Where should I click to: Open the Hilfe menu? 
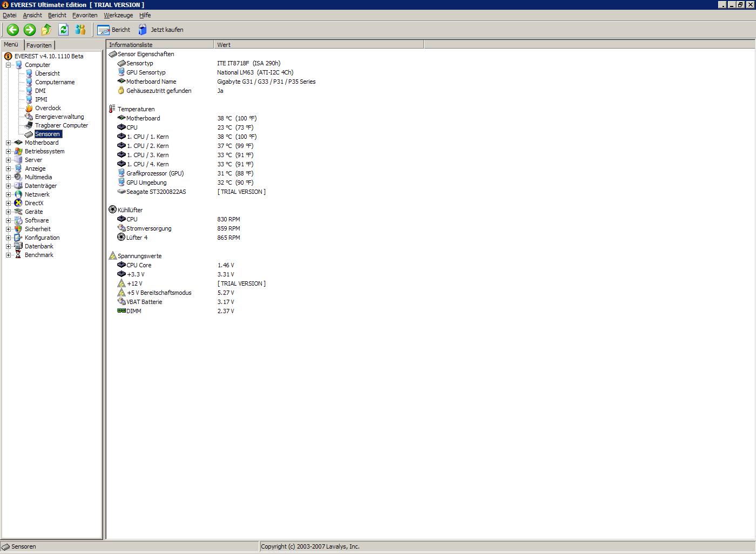tap(145, 15)
